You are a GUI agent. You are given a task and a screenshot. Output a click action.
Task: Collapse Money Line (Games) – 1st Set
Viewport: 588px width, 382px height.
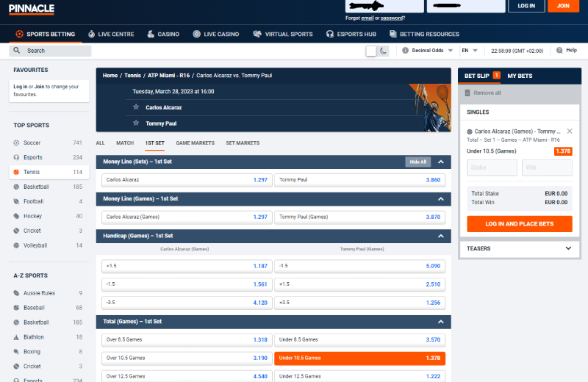point(441,199)
